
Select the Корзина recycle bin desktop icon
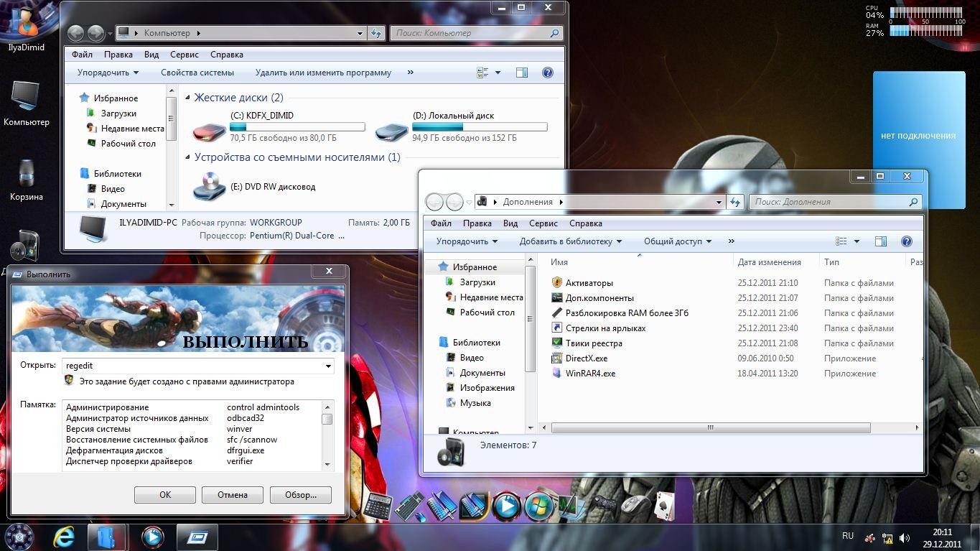[26, 180]
